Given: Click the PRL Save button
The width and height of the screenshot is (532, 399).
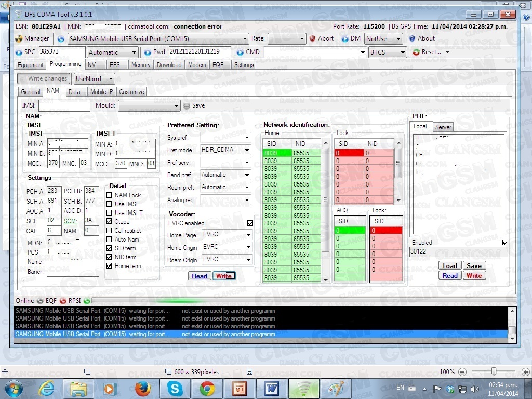Looking at the screenshot, I should pyautogui.click(x=474, y=266).
